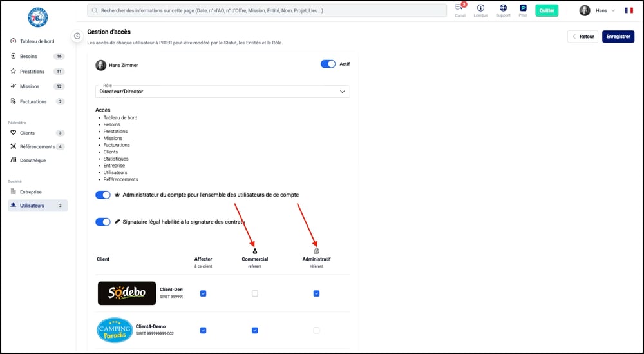Viewport: 644px width, 354px height.
Task: Collapse the left sidebar with arrow button
Action: [77, 36]
